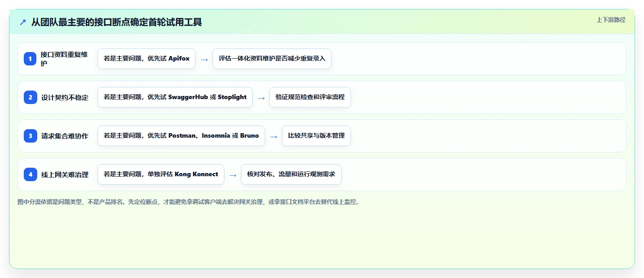This screenshot has width=644, height=278.
Task: Click the footnote starting 图中分流依据是问题类型
Action: [188, 202]
